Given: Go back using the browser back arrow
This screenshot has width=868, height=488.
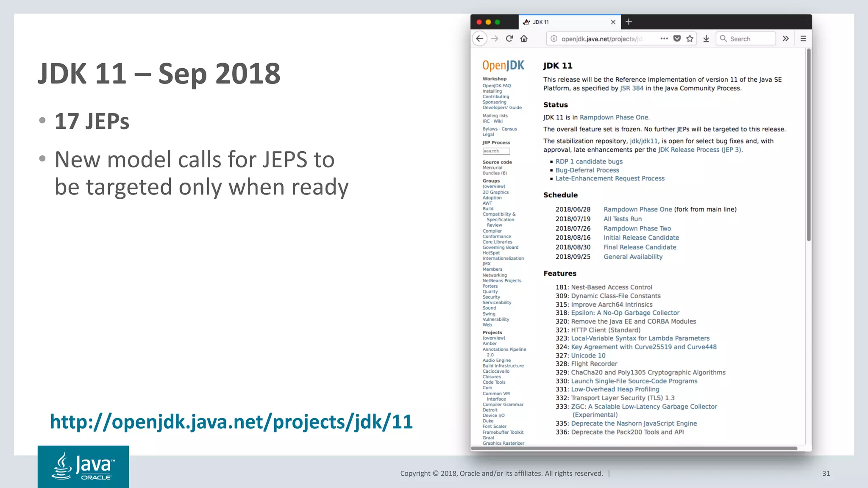Looking at the screenshot, I should tap(479, 39).
